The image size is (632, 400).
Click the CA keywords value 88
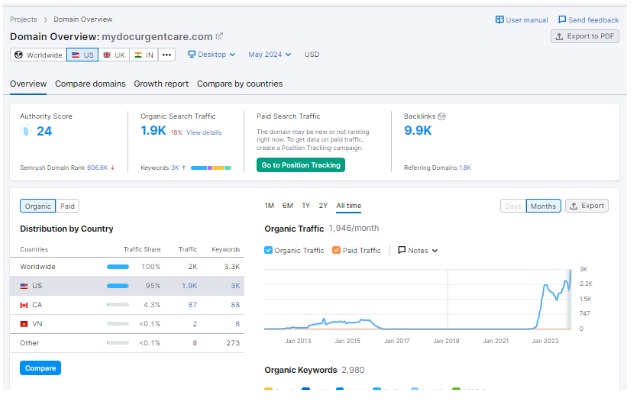(x=235, y=305)
